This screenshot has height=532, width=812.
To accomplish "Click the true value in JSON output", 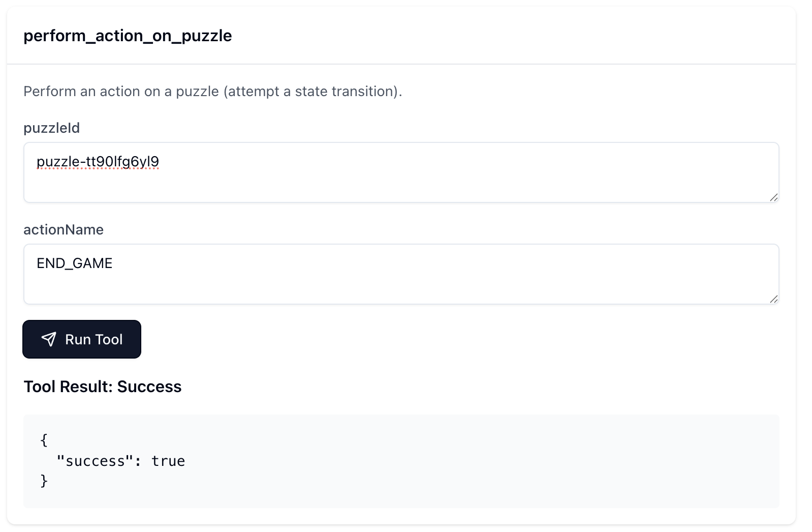I will pos(168,461).
